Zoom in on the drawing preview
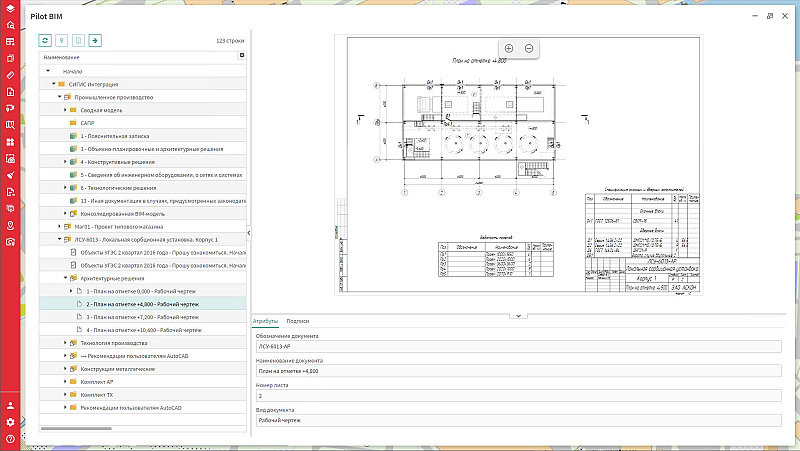Viewport: 800px width, 451px height. pos(509,49)
